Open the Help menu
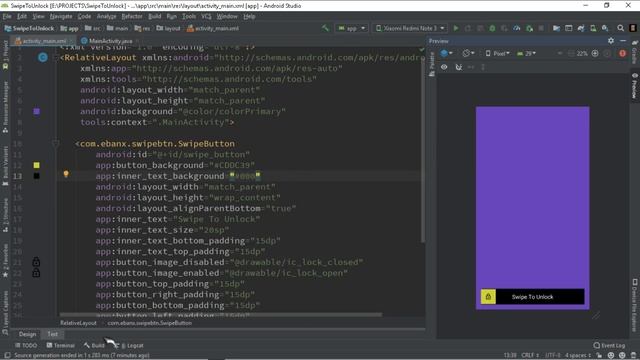Viewport: 640px width, 360px height. (249, 16)
